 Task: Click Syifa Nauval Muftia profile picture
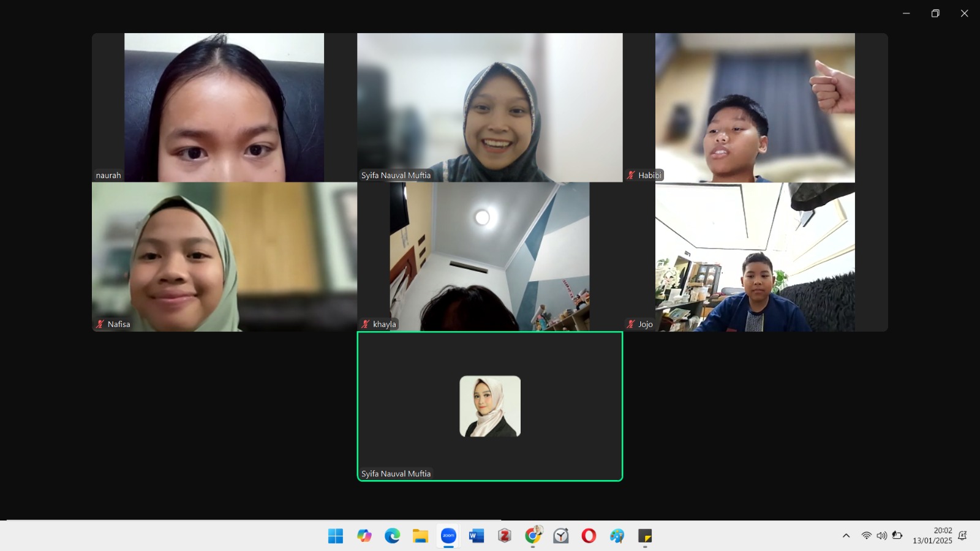tap(490, 406)
